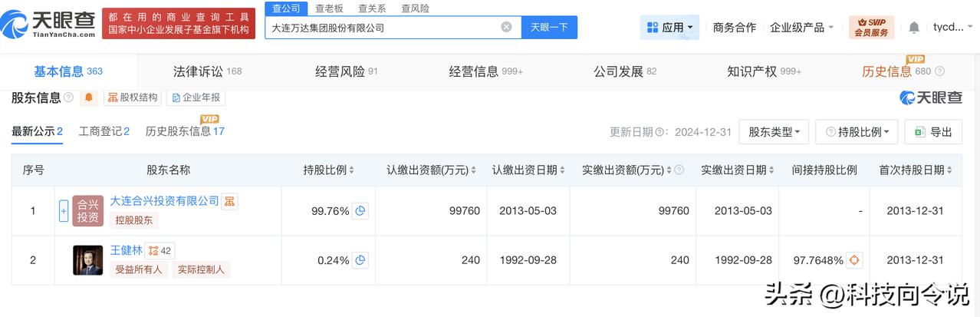Select the 查老板 search tab

[329, 8]
